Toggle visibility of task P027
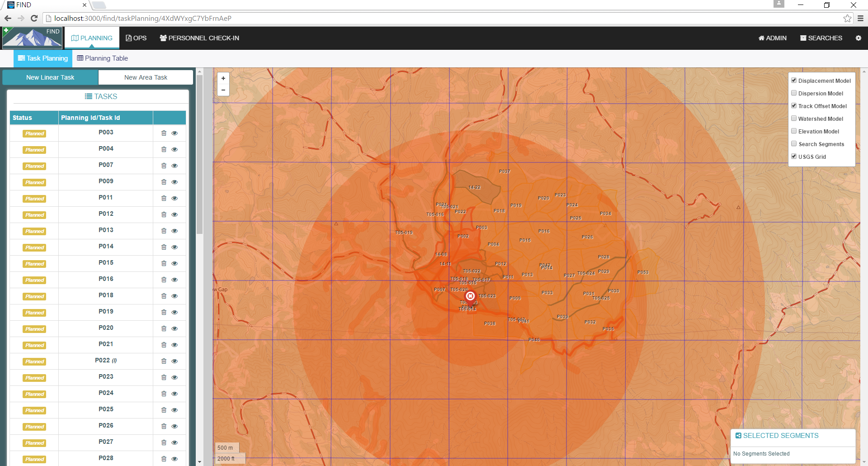Screen dimensions: 868x466 click(x=175, y=442)
